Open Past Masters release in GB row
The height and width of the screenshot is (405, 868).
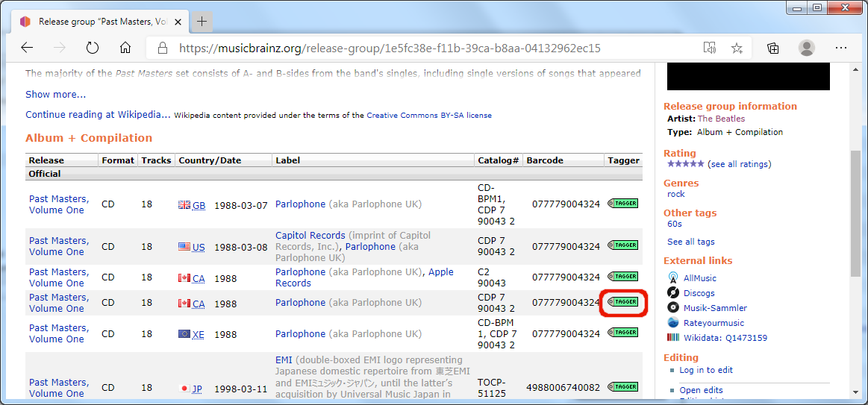(59, 204)
